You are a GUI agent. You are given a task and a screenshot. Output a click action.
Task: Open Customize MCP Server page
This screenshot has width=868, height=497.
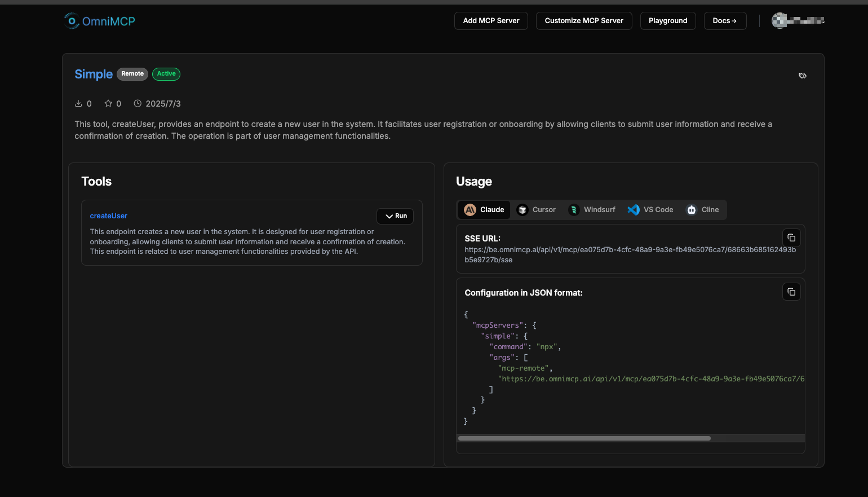[583, 21]
